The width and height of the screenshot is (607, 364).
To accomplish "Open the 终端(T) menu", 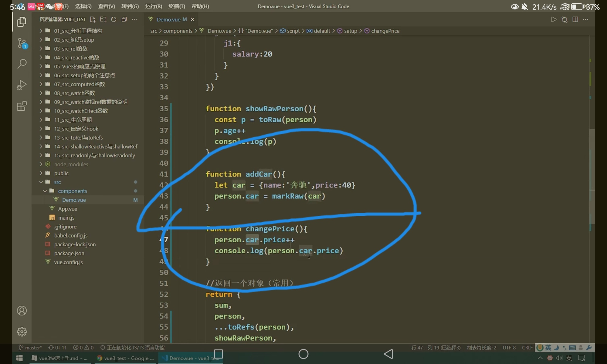I will tap(177, 6).
